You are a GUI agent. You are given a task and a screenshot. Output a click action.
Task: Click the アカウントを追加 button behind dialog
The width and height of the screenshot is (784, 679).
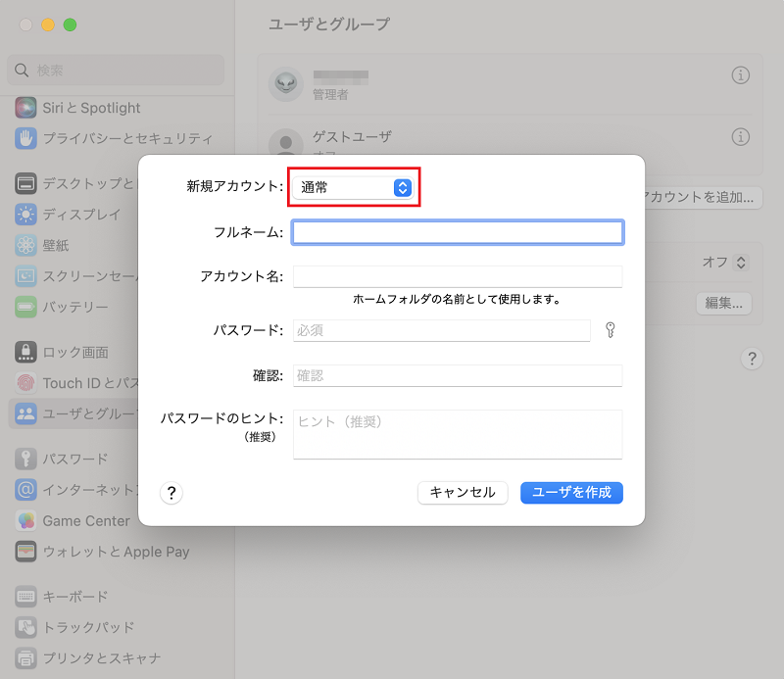point(702,197)
